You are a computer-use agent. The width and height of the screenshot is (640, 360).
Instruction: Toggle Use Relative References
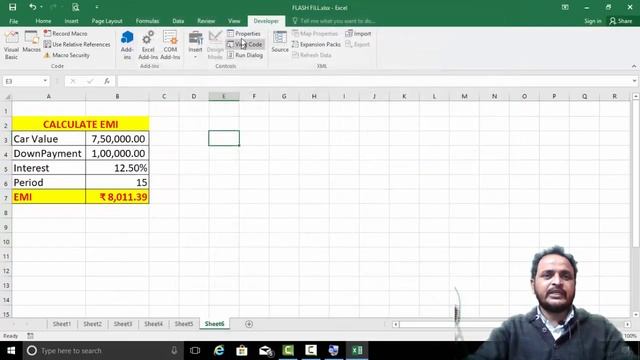77,44
